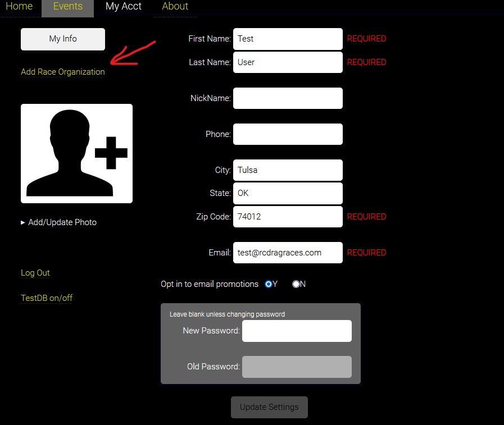
Task: Click the empty NickName text box
Action: (x=288, y=98)
